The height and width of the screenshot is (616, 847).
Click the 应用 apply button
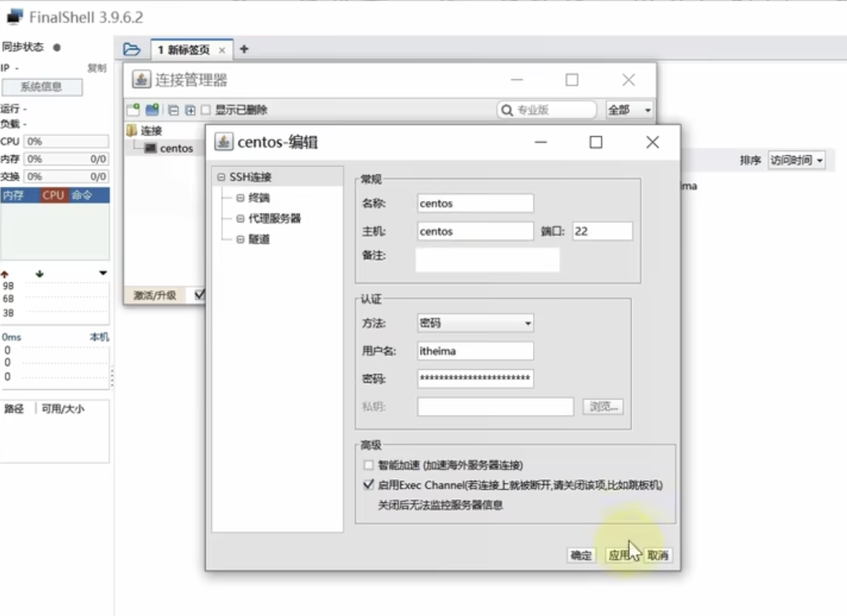point(619,555)
